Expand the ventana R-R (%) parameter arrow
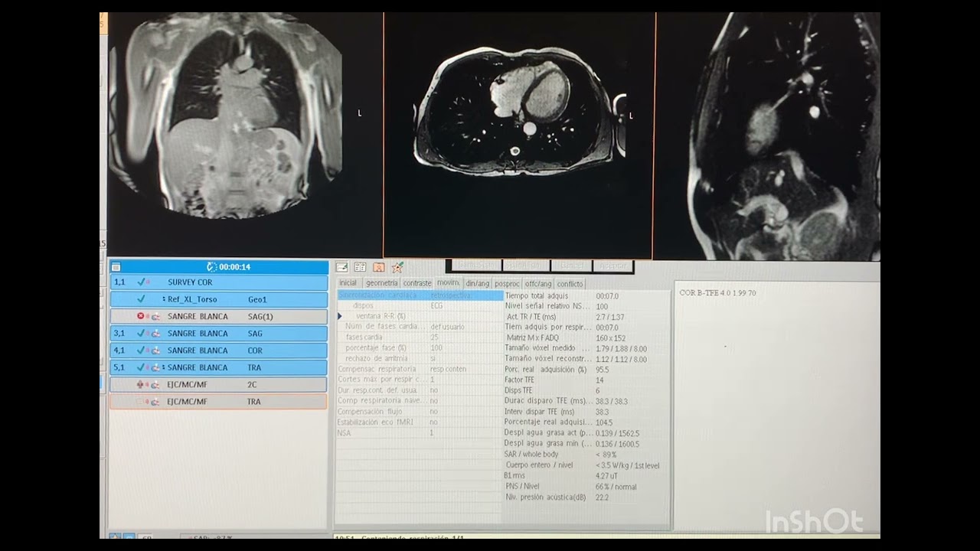This screenshot has height=551, width=980. (340, 316)
